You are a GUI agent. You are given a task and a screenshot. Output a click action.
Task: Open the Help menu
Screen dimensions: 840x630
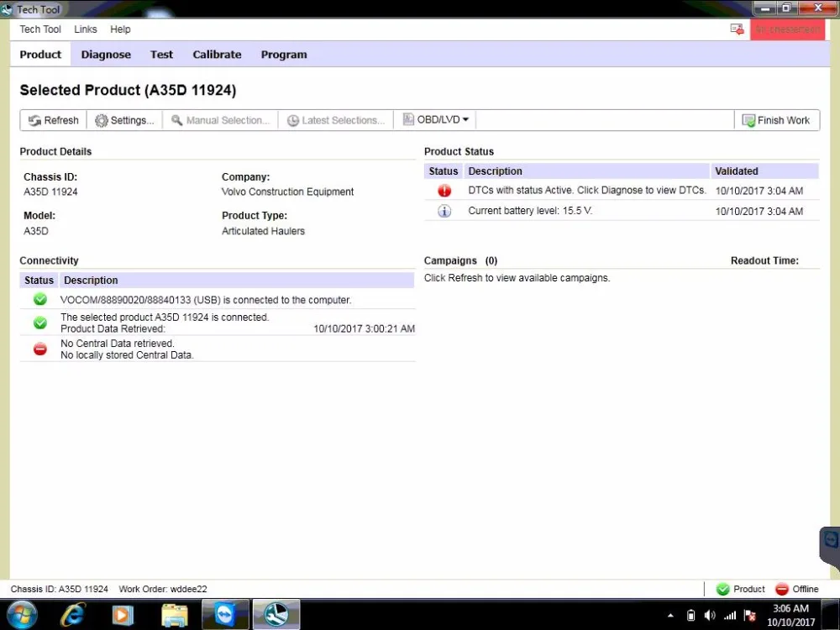(x=120, y=29)
